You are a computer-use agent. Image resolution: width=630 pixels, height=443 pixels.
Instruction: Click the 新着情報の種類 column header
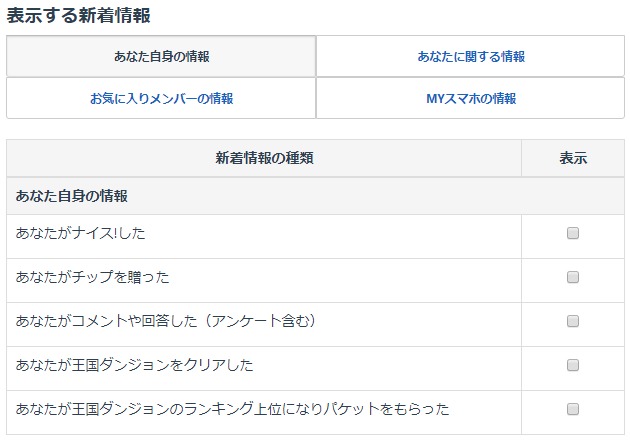pyautogui.click(x=264, y=158)
